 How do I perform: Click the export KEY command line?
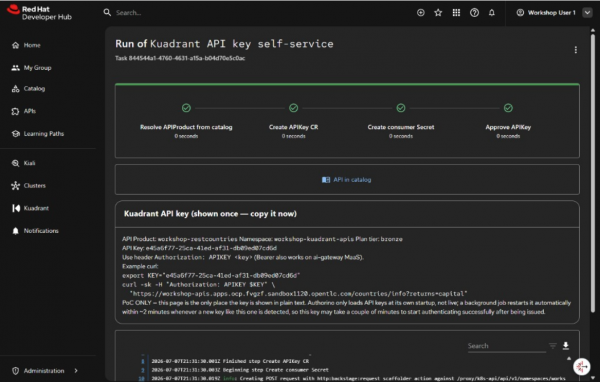coord(211,276)
